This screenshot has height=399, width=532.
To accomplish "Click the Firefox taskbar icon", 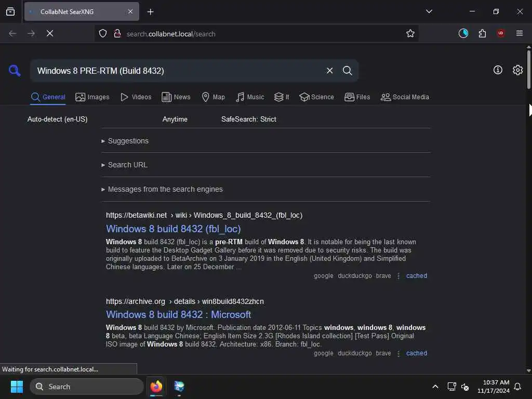I will click(156, 387).
